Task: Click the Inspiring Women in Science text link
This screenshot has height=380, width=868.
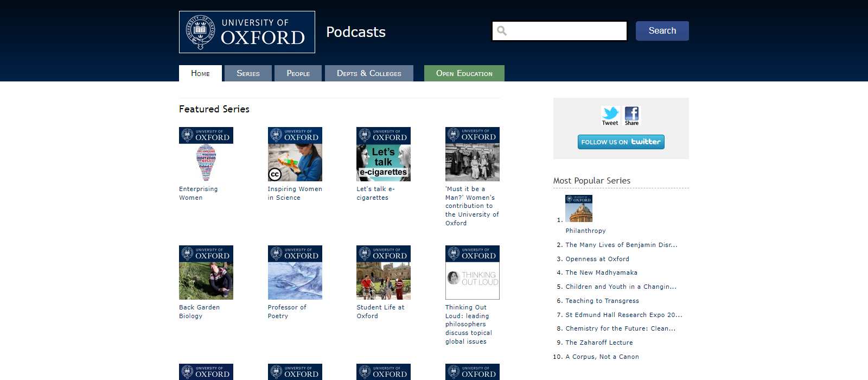Action: pos(295,193)
